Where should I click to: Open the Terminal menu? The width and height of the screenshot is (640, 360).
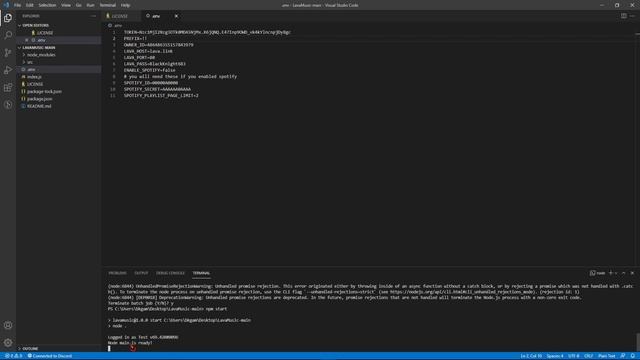(107, 5)
